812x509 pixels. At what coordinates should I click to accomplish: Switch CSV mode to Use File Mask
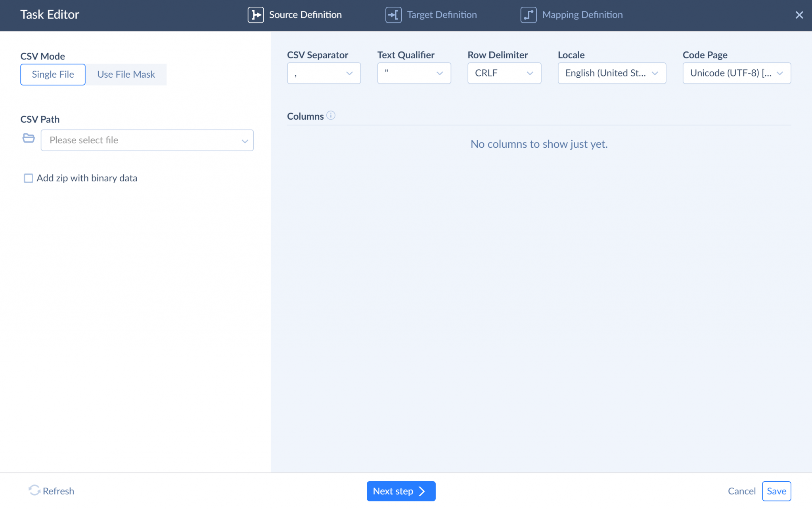126,74
